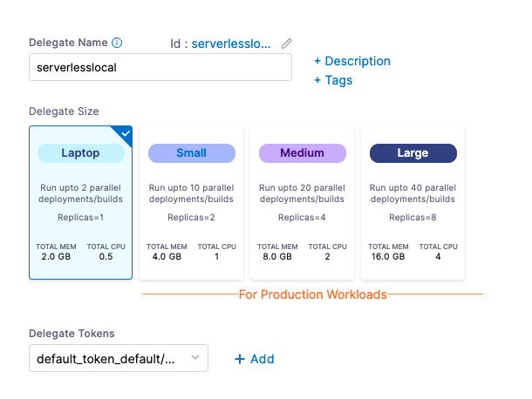The width and height of the screenshot is (532, 399).
Task: Click the pencil icon to edit Id
Action: coord(286,44)
